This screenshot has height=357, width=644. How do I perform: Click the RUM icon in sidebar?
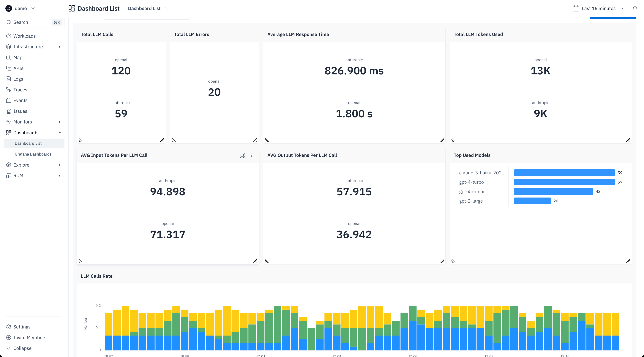[x=9, y=176]
